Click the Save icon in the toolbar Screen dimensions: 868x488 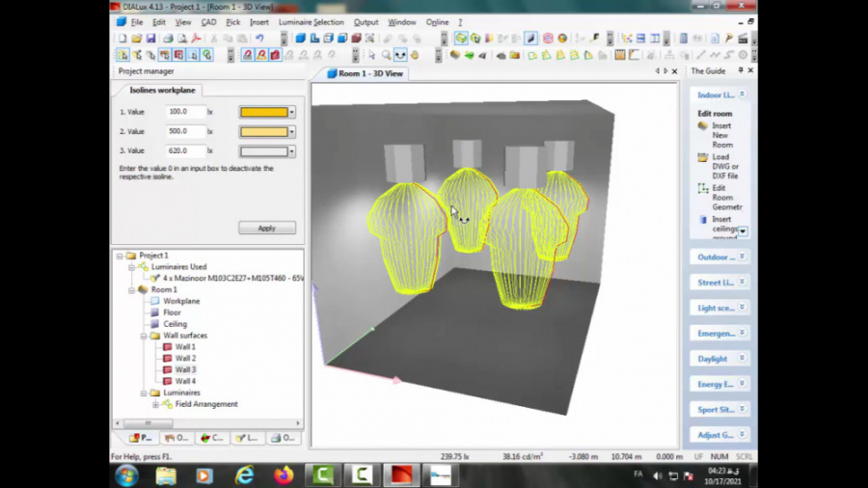[149, 39]
